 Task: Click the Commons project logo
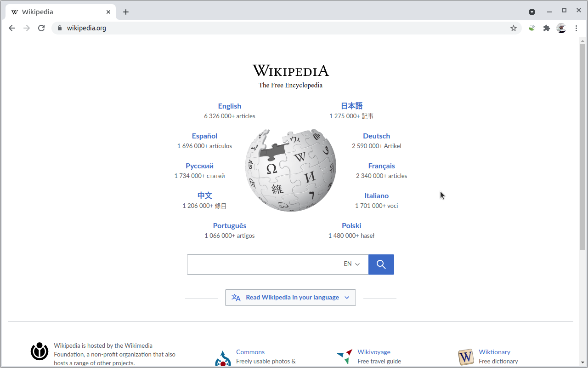tap(223, 358)
